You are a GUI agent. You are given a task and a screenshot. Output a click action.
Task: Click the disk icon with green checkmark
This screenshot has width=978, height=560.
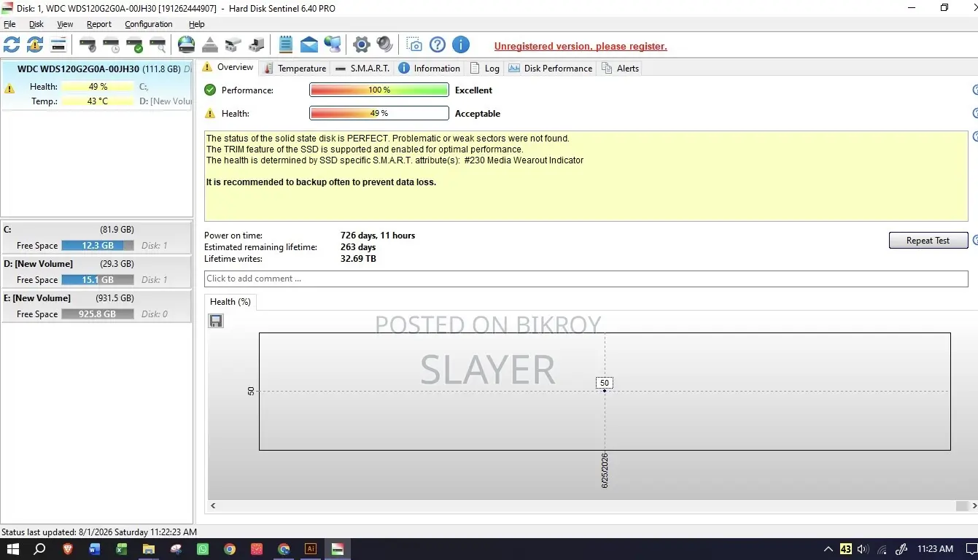pyautogui.click(x=134, y=45)
